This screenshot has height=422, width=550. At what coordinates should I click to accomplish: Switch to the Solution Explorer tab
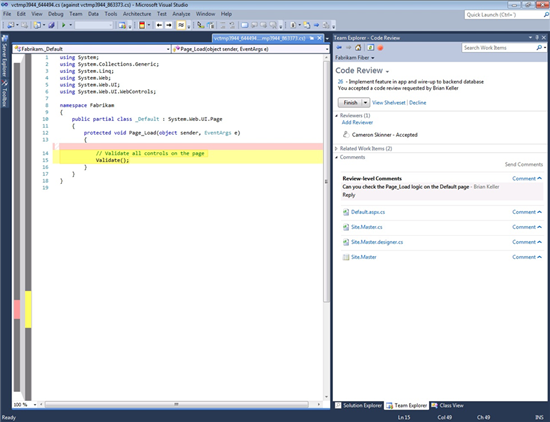click(358, 405)
